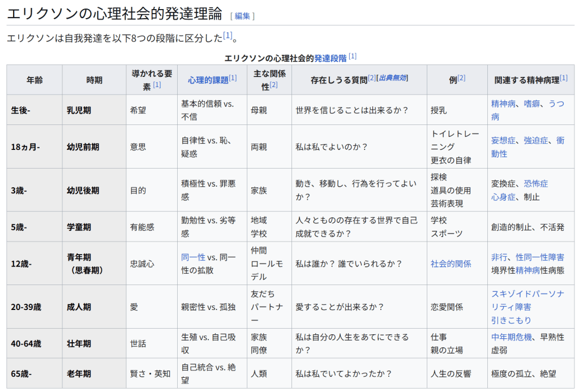Click the 嗜癖 link
Viewport: 579px width, 392px height.
pos(532,104)
